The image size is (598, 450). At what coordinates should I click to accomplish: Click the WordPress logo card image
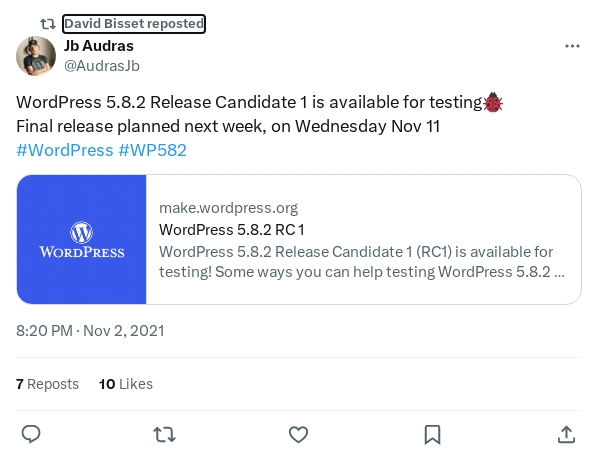tap(82, 239)
